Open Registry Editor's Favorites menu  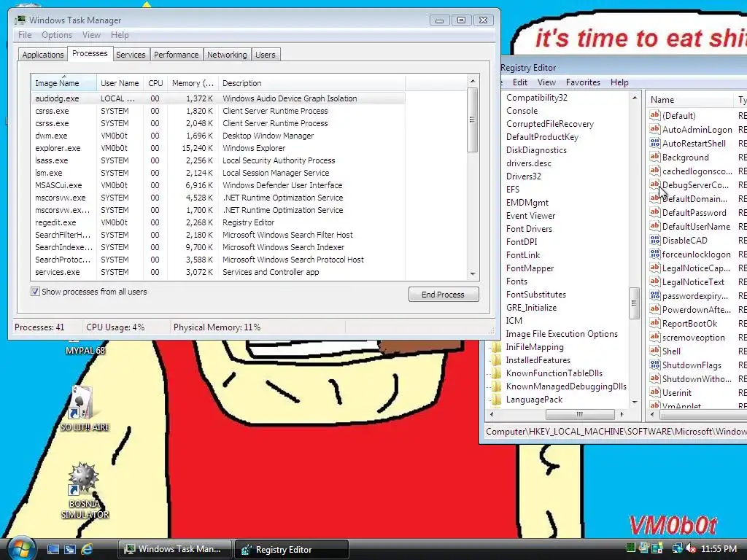click(x=583, y=82)
